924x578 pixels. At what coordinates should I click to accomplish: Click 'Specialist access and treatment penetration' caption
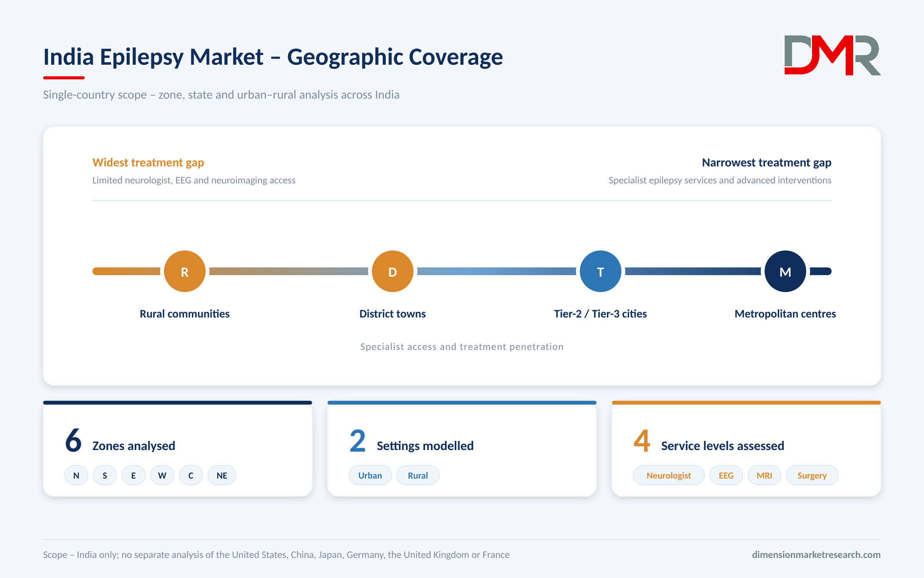[462, 347]
